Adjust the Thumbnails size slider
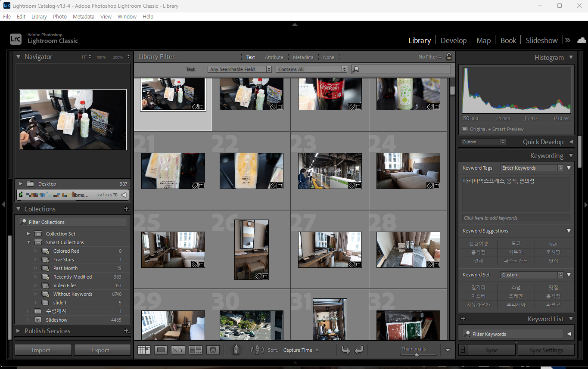Screen dimensions: 588x369 [x=417, y=355]
